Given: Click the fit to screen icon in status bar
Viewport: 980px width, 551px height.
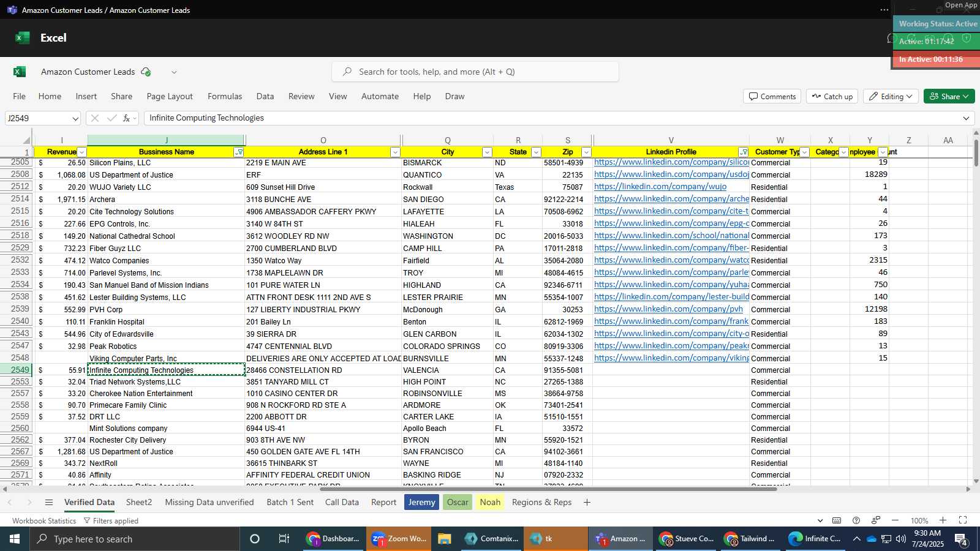Looking at the screenshot, I should coord(962,520).
